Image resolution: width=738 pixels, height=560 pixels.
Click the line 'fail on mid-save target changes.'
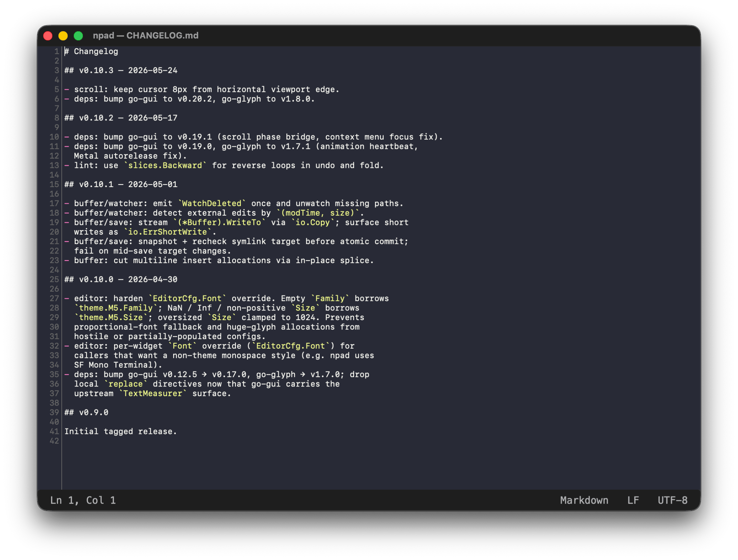coord(152,251)
